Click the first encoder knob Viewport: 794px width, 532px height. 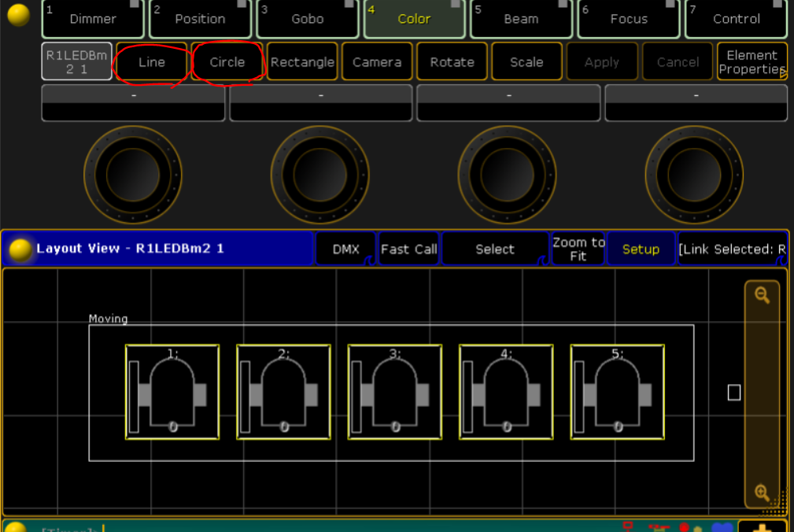pyautogui.click(x=133, y=175)
